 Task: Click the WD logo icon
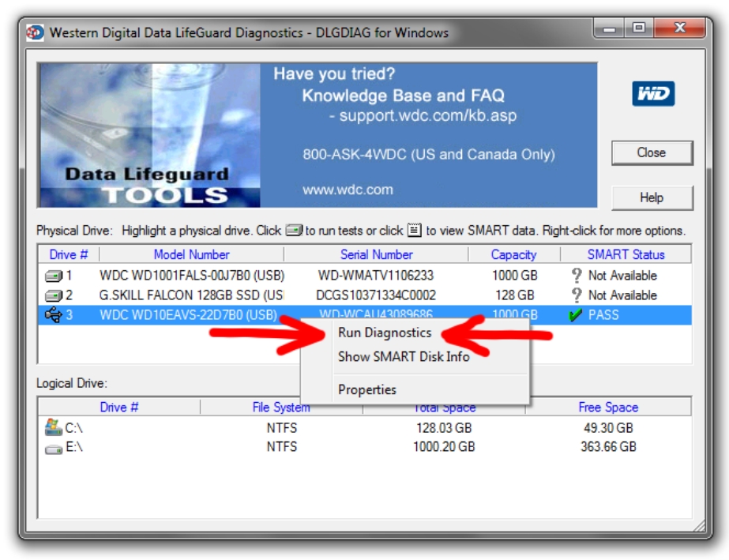(x=652, y=93)
